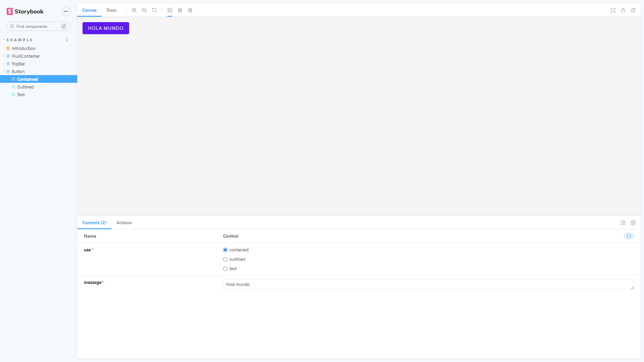Select the contained radio option
This screenshot has height=362, width=644.
[225, 250]
